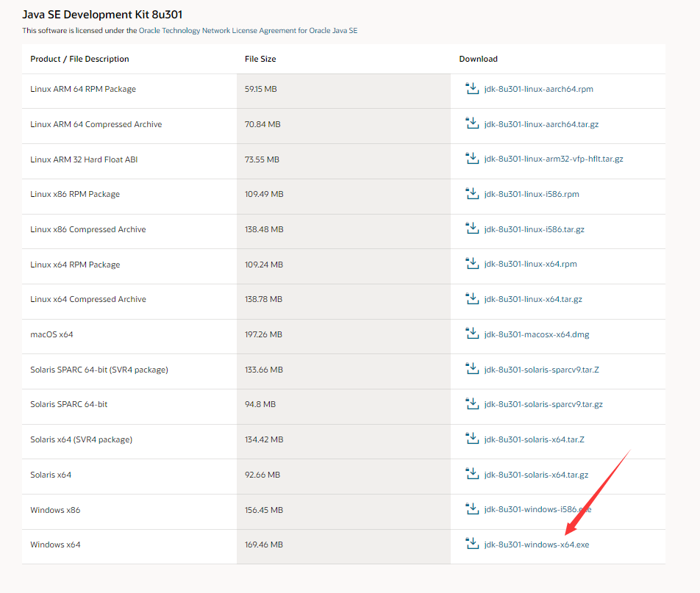Select Linux x86 Compressed Archive description
Viewport: 700px width, 593px height.
click(88, 229)
